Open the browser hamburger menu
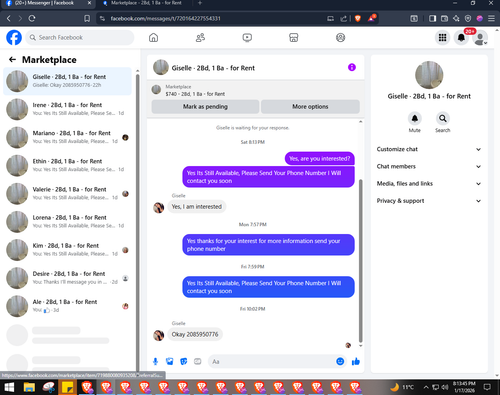The image size is (500, 395). (491, 18)
